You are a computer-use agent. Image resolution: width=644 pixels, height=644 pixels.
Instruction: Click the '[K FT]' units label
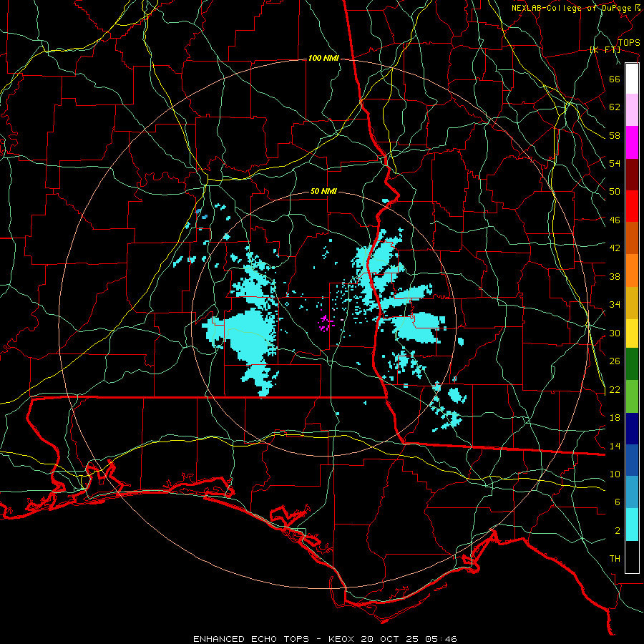(x=605, y=50)
